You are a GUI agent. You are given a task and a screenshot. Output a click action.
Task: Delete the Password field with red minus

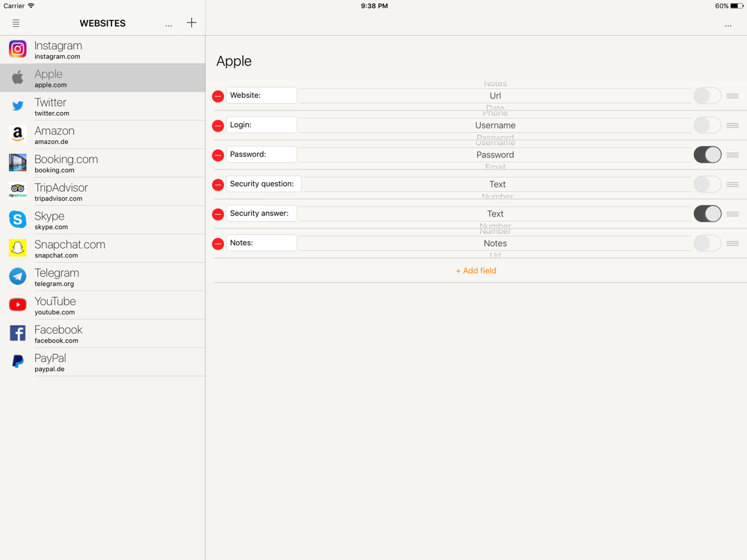tap(217, 155)
